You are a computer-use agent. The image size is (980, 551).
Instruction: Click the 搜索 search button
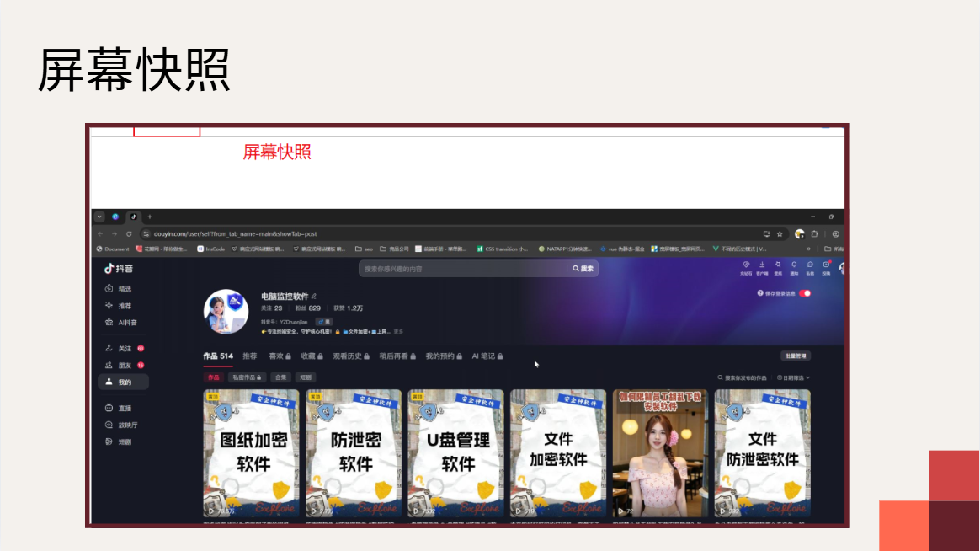click(x=583, y=269)
